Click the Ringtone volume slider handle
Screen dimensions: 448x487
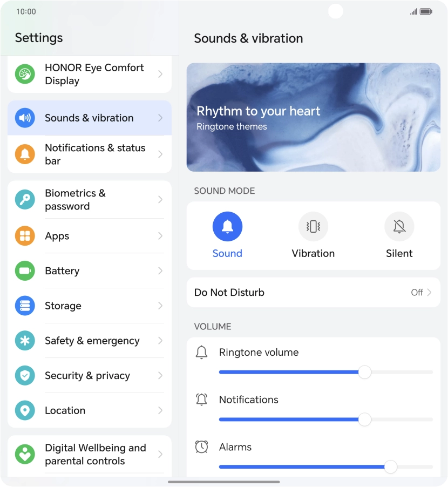click(364, 372)
